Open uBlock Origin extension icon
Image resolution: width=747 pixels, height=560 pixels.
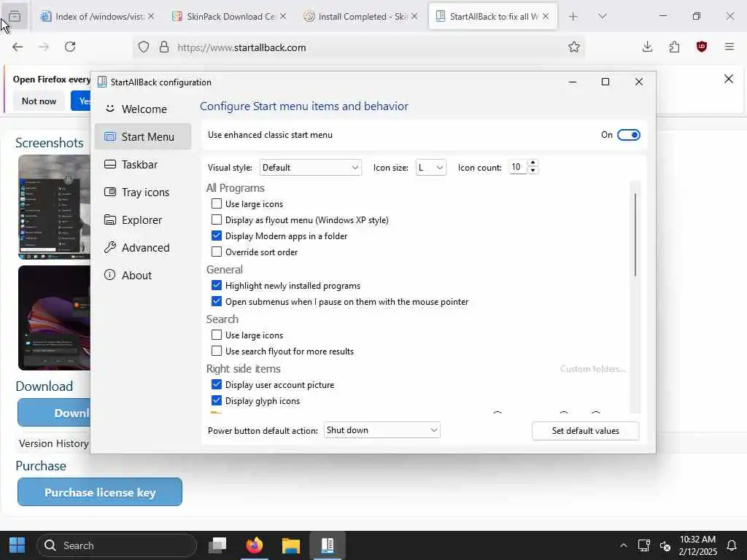701,47
